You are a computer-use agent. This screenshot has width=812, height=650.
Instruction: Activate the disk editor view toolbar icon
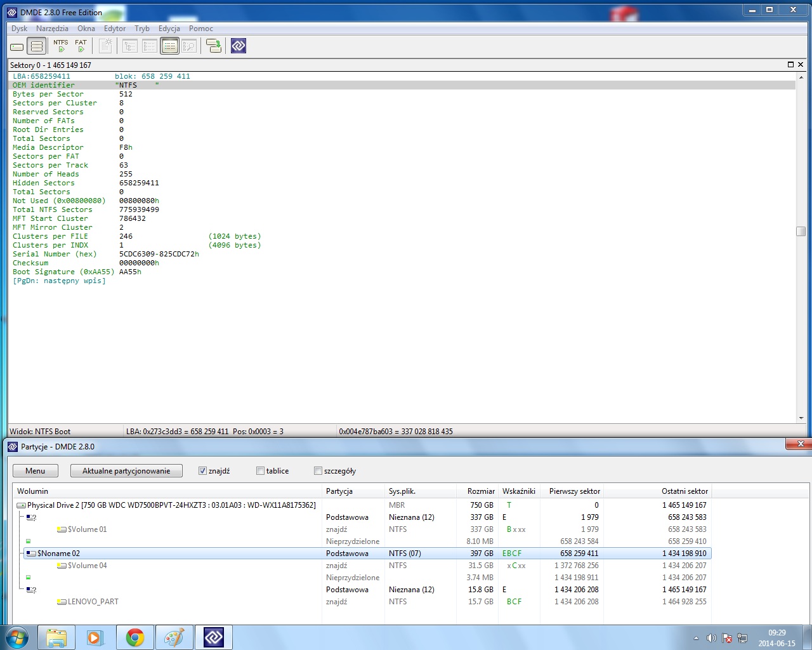point(169,46)
